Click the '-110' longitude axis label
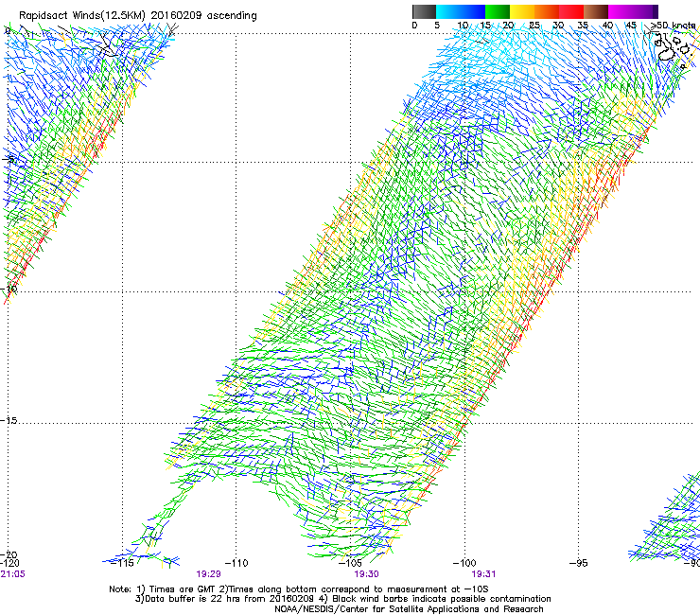This screenshot has width=700, height=615. tap(236, 563)
